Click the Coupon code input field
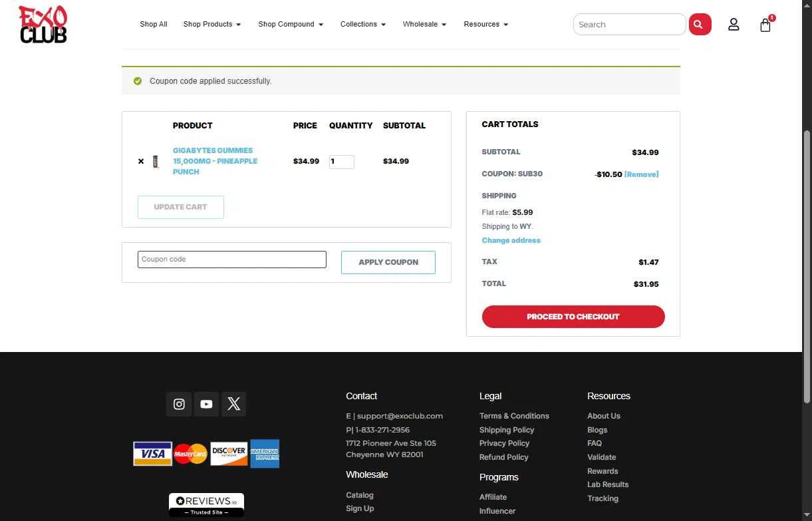Image resolution: width=812 pixels, height=521 pixels. click(x=232, y=260)
